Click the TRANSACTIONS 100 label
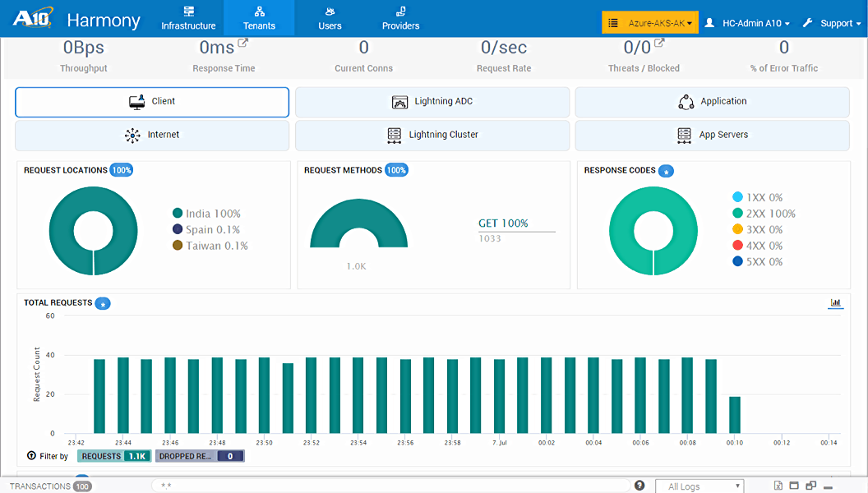 pos(50,486)
